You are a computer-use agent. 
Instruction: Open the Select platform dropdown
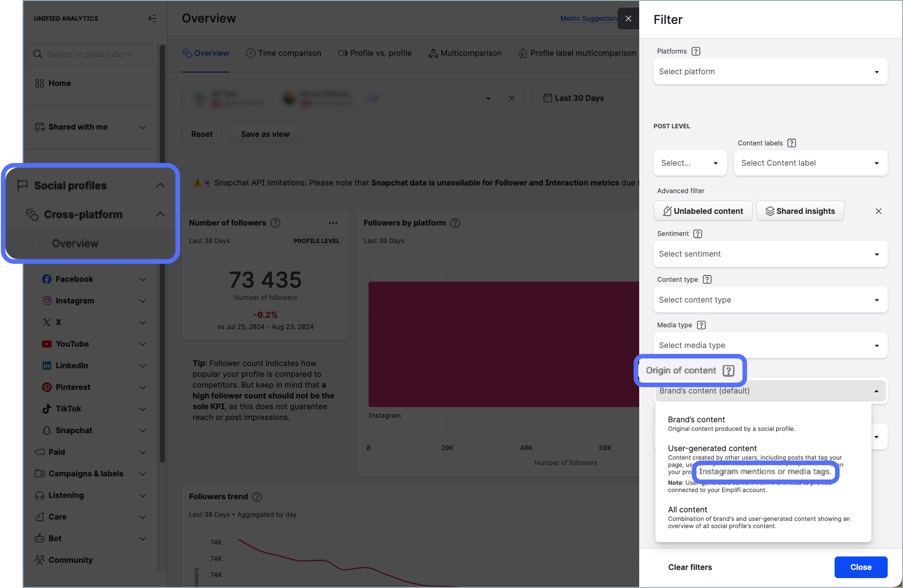[x=770, y=72]
